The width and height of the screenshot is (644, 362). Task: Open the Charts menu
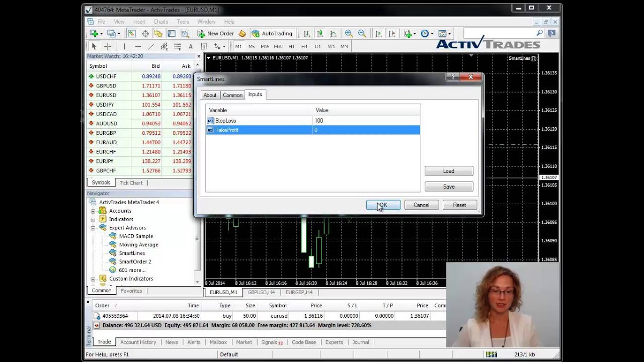pyautogui.click(x=161, y=22)
